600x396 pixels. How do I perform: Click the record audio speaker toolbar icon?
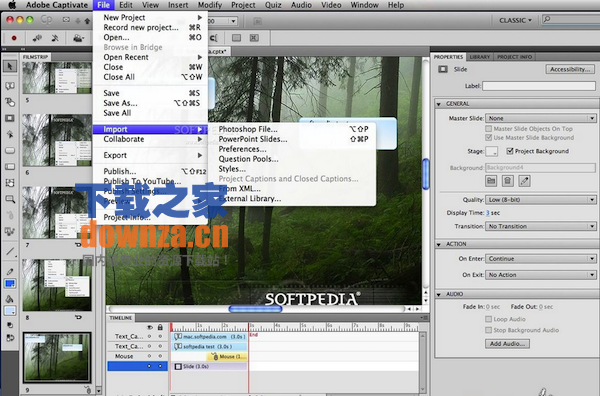pyautogui.click(x=37, y=38)
